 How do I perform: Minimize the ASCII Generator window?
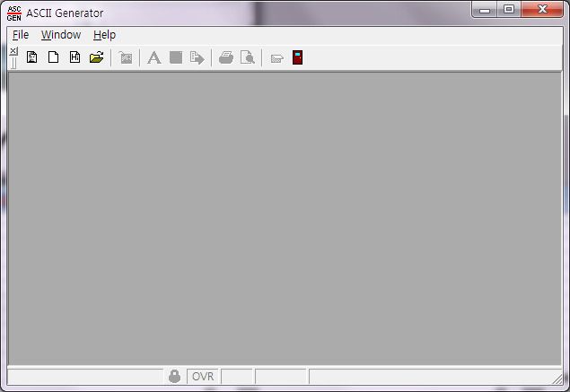[485, 10]
